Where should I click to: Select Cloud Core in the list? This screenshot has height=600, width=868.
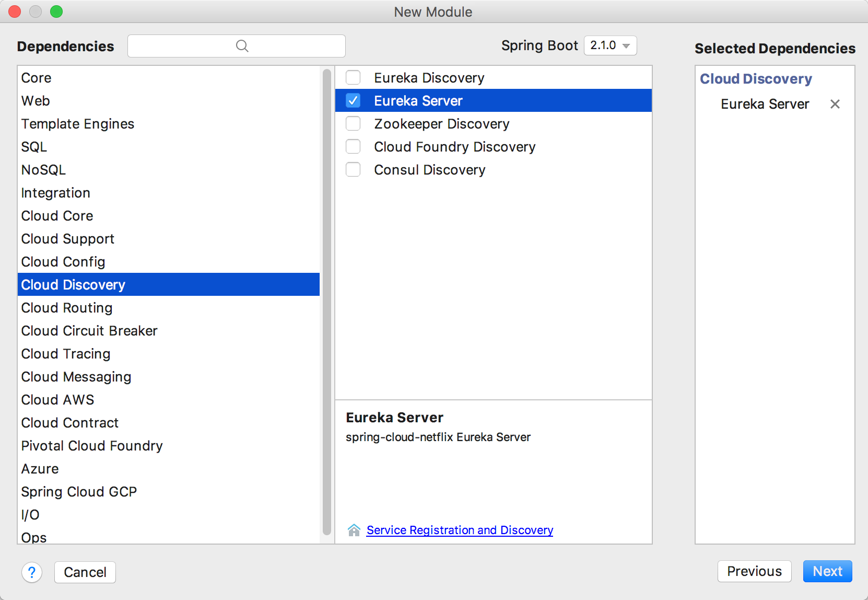click(169, 216)
